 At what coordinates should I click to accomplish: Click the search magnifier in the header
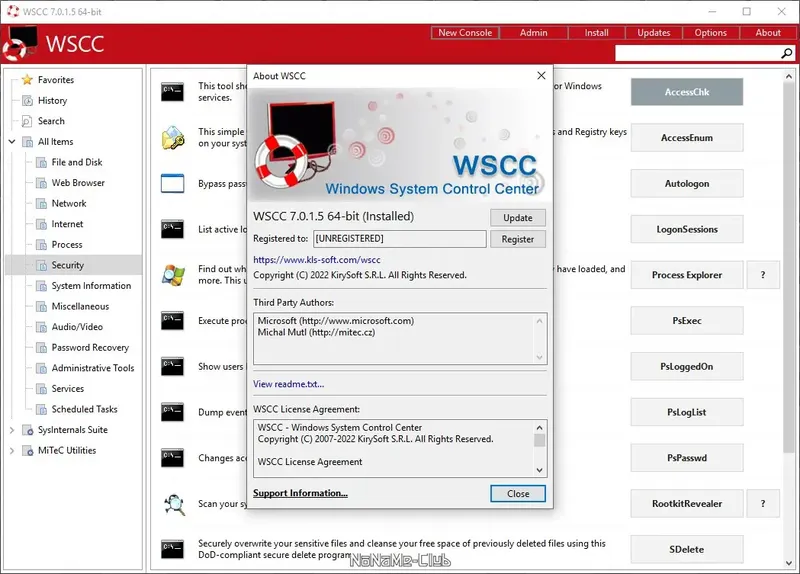[786, 53]
